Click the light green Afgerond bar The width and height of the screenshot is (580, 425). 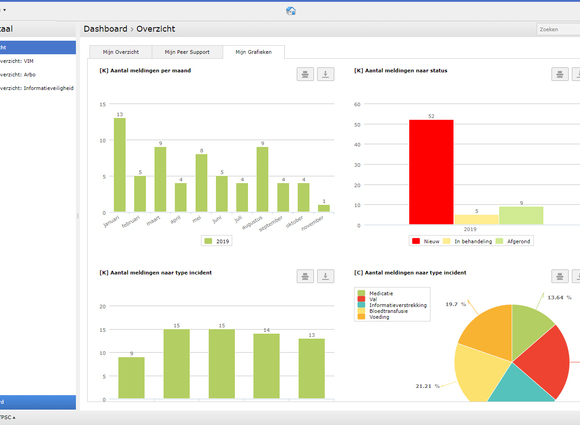pos(521,216)
